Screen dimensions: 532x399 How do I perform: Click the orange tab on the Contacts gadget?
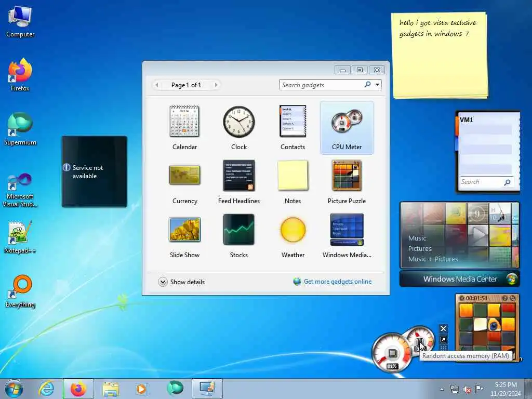tap(457, 126)
